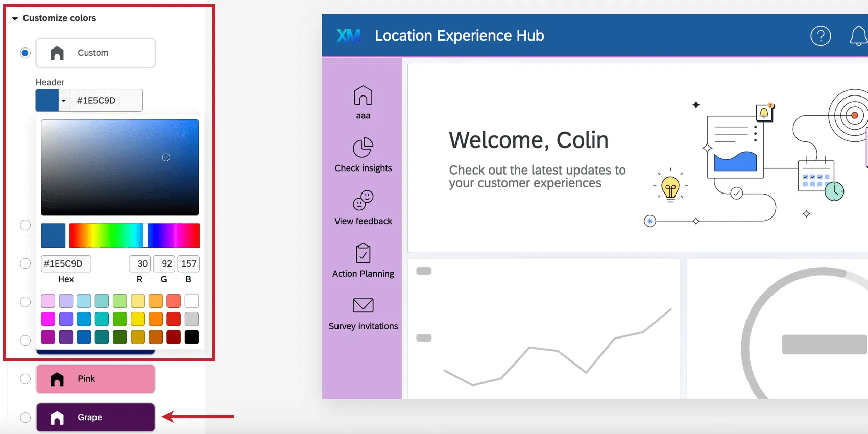Select the Grape theme radio button
Viewport: 868px width, 434px height.
point(25,417)
